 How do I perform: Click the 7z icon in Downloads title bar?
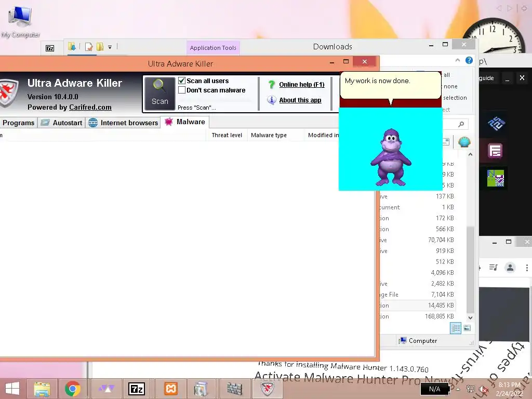[50, 48]
